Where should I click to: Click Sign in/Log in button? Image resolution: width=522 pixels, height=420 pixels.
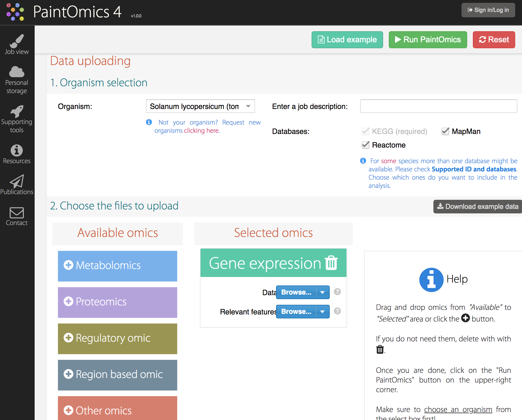(488, 10)
